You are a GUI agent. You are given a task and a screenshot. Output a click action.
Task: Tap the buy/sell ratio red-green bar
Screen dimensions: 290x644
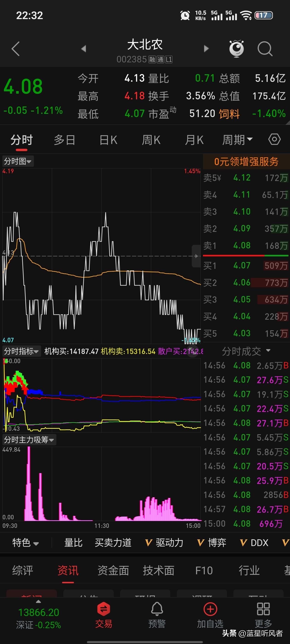pyautogui.click(x=245, y=256)
